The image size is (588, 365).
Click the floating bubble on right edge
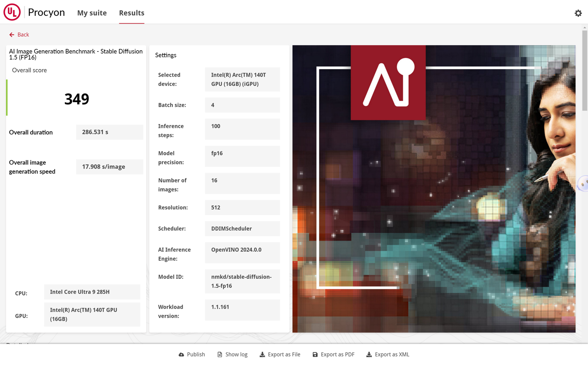(x=583, y=183)
